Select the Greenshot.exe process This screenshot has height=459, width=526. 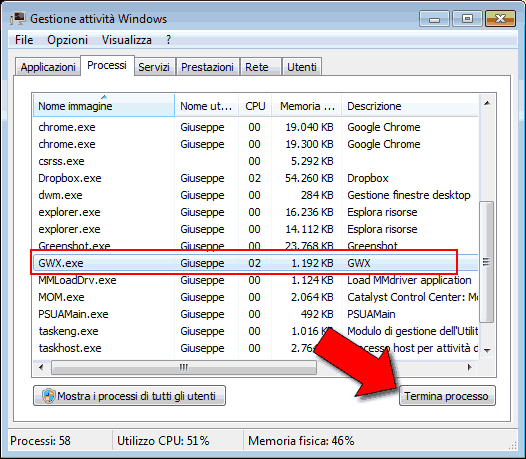tap(256, 246)
